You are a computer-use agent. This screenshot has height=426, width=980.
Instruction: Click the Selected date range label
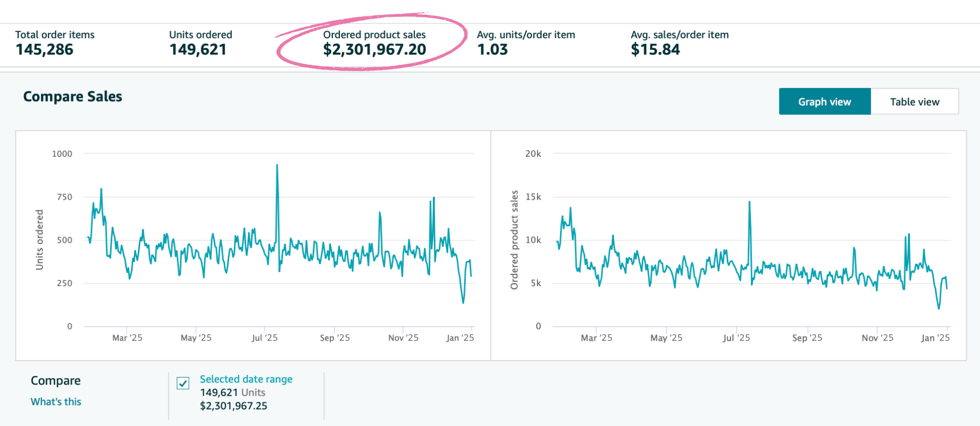(x=246, y=379)
